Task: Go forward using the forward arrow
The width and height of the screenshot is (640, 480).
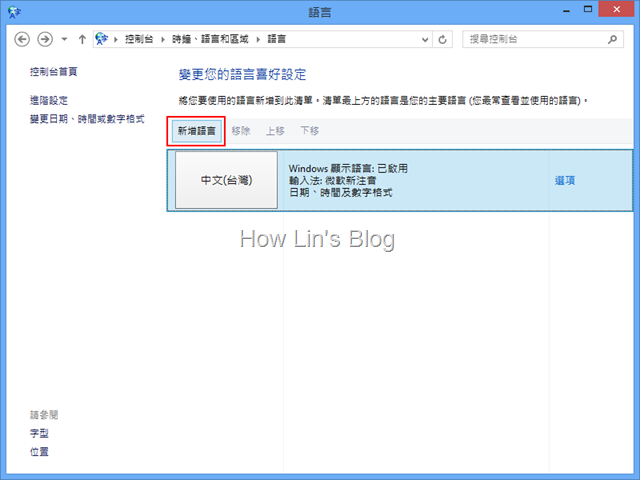Action: 45,40
